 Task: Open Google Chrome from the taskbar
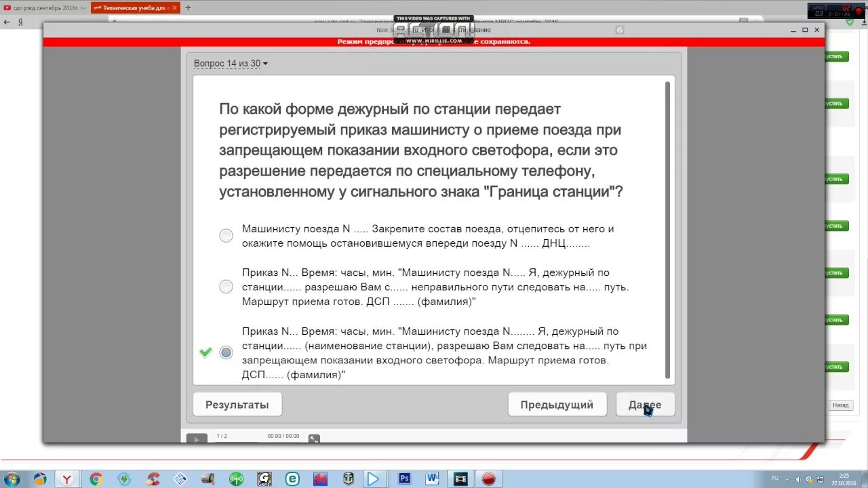point(96,479)
